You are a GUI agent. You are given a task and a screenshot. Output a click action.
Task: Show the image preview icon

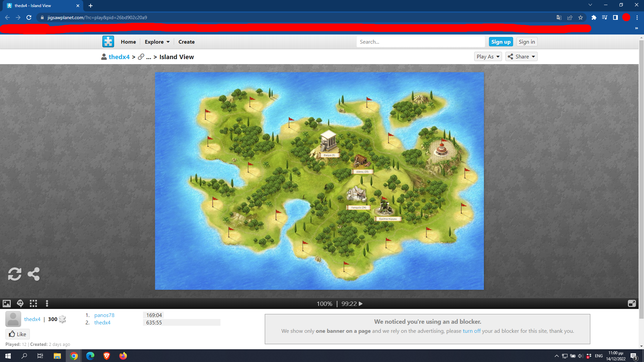7,304
